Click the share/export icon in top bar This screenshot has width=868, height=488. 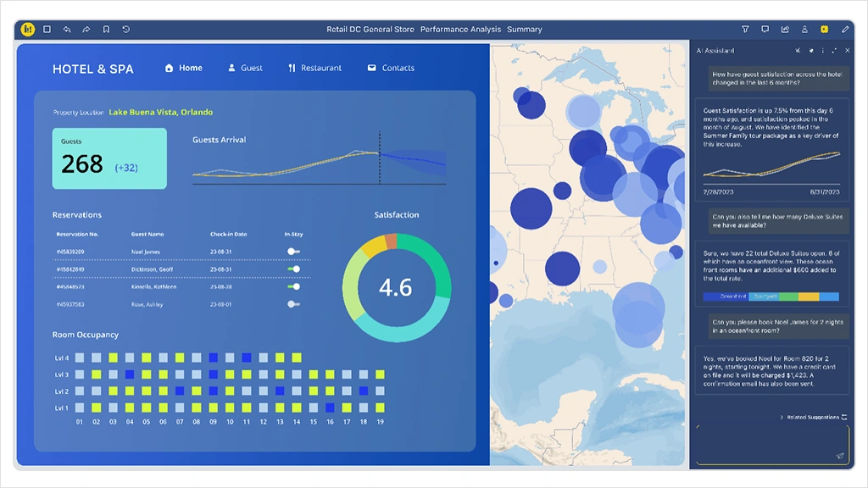(785, 29)
